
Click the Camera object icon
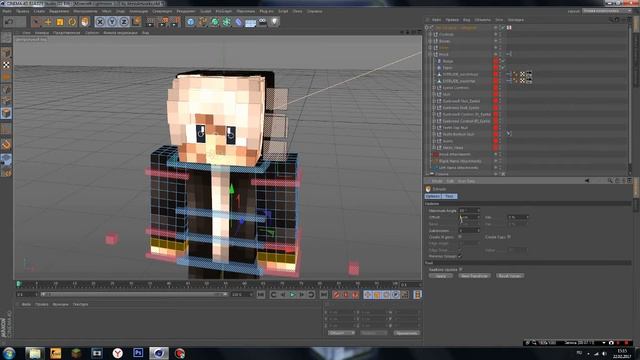pos(262,22)
